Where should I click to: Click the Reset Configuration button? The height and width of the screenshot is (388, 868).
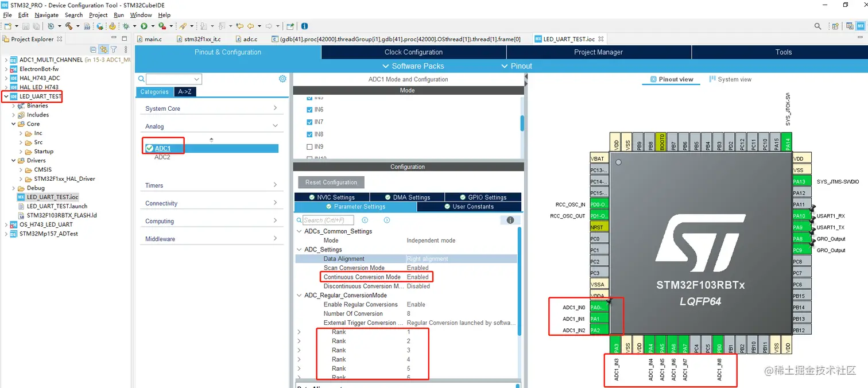pyautogui.click(x=331, y=183)
